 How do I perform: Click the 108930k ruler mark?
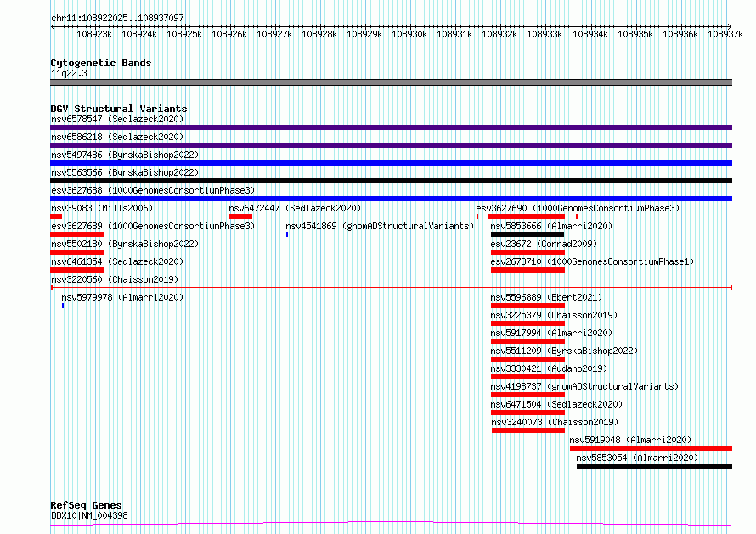pos(409,34)
